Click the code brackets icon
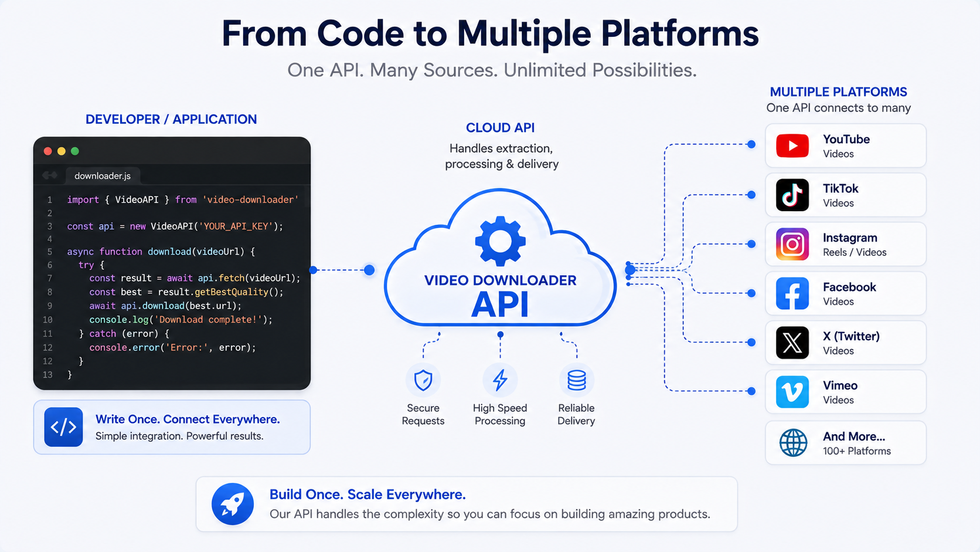The image size is (980, 552). pyautogui.click(x=63, y=427)
